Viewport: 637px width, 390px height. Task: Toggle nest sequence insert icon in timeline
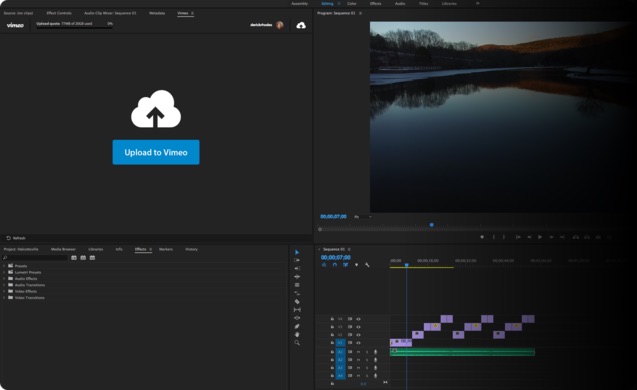click(324, 265)
